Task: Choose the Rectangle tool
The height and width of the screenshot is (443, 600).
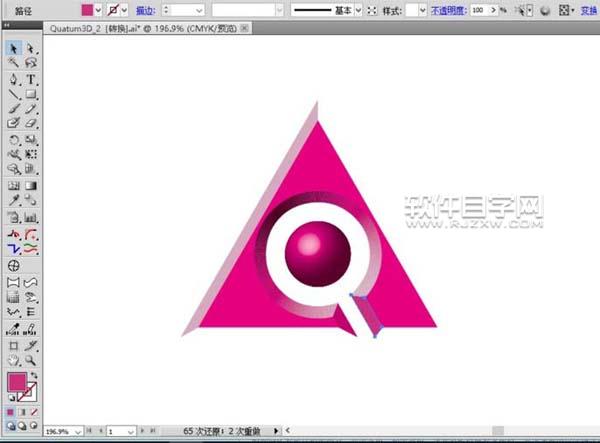Action: coord(31,94)
